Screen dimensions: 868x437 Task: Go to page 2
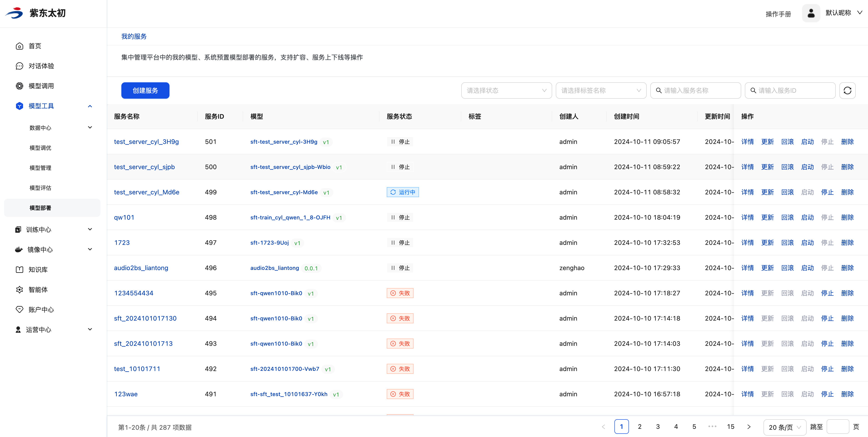pos(640,427)
